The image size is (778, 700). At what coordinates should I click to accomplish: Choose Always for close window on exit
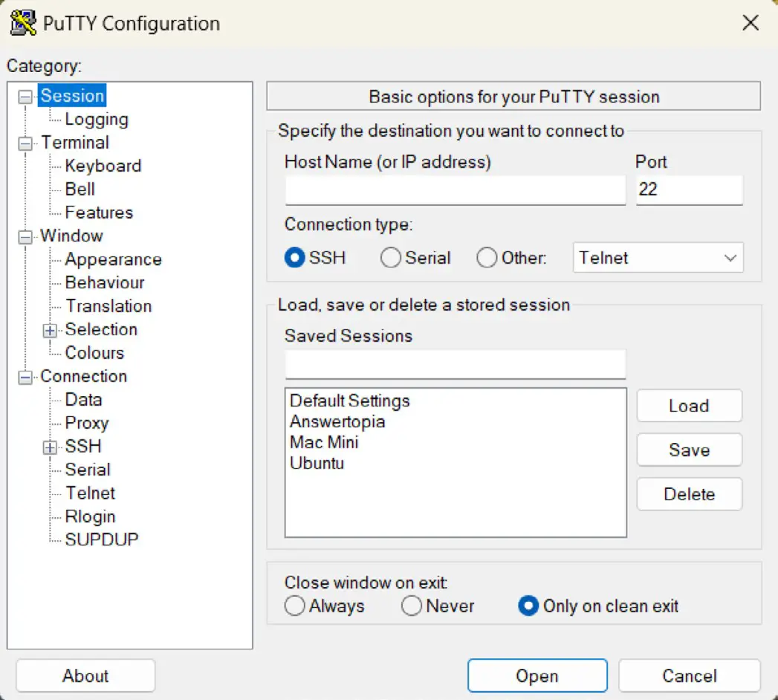[295, 606]
